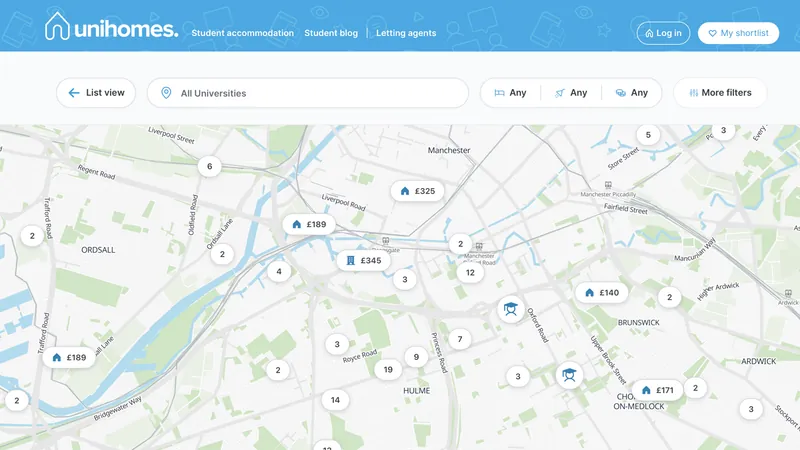
Task: Select the £171 house marker
Action: tap(657, 390)
